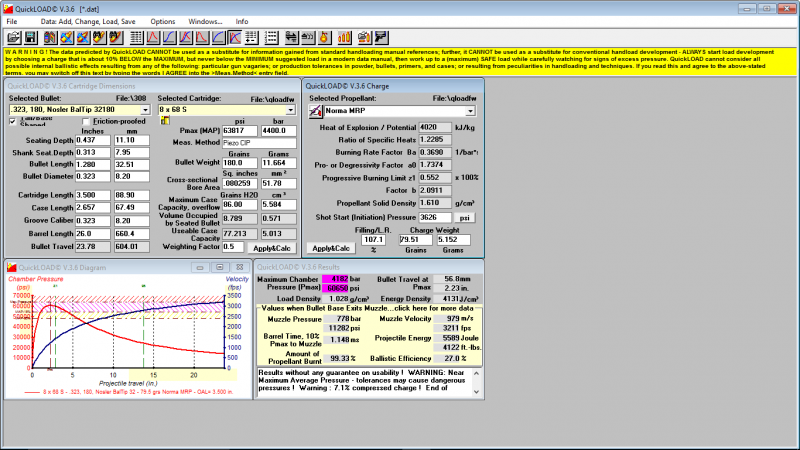Click the table with plus-minus toolbar icon
Viewport: 800px width, 450px height.
252,37
